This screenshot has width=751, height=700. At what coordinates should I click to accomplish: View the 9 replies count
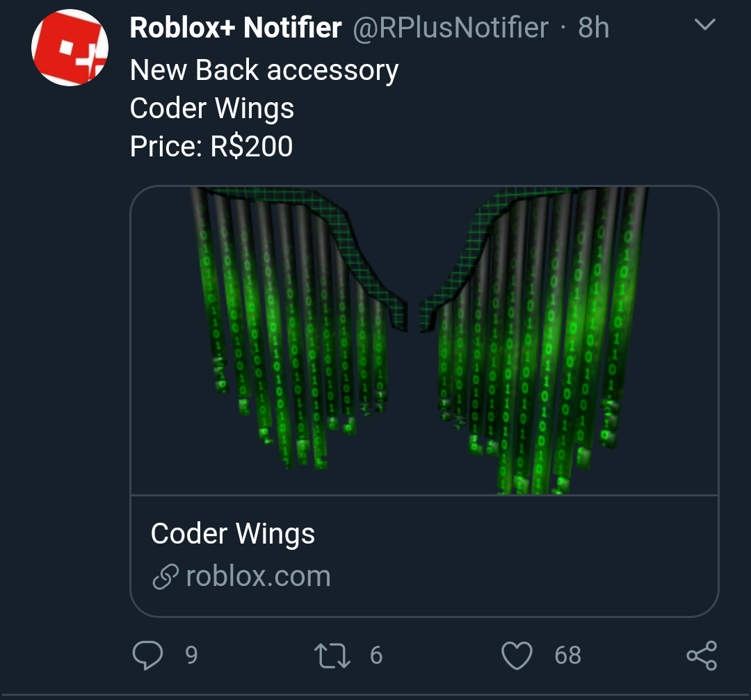[x=191, y=655]
